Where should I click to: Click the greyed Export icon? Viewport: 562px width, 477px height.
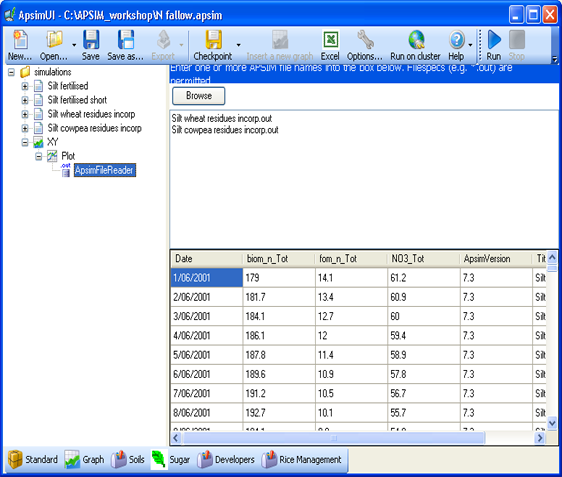tap(163, 40)
